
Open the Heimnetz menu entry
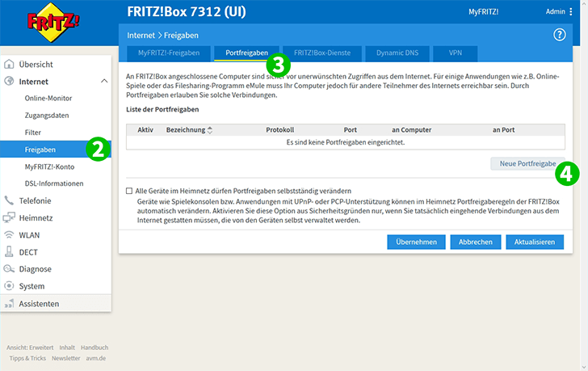pyautogui.click(x=36, y=218)
